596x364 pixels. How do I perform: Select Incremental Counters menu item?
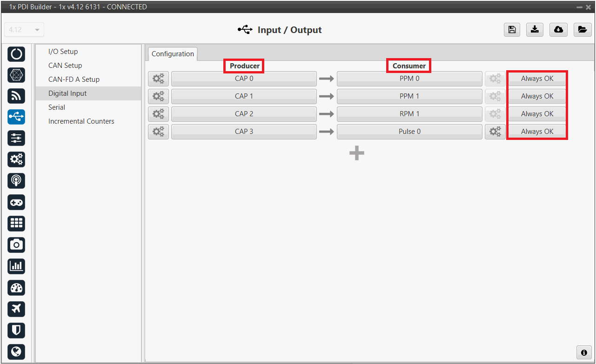81,121
